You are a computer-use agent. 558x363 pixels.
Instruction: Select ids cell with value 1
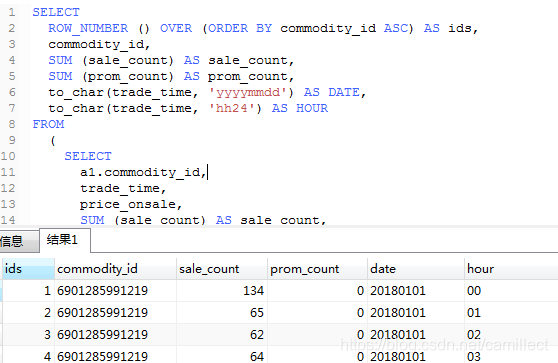click(x=28, y=291)
